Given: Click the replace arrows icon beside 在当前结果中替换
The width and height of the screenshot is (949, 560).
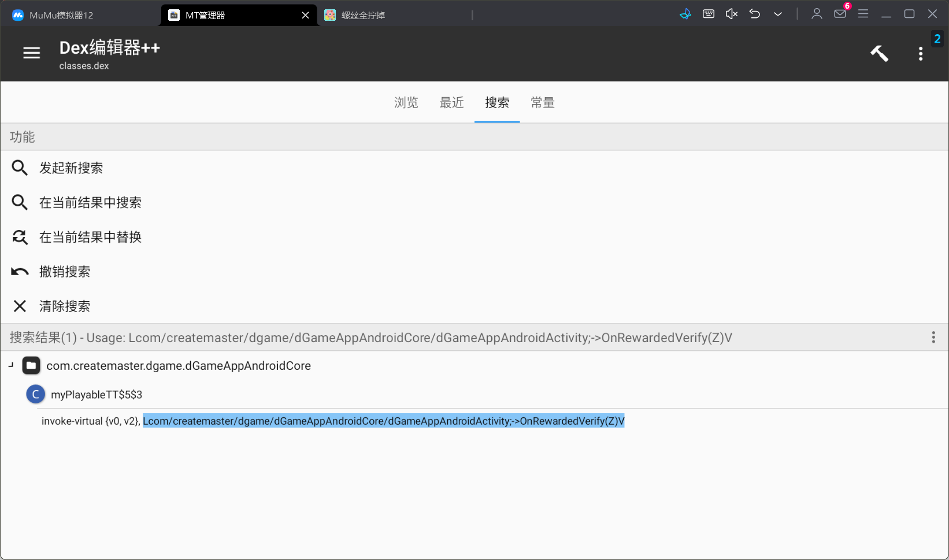Looking at the screenshot, I should pyautogui.click(x=20, y=237).
